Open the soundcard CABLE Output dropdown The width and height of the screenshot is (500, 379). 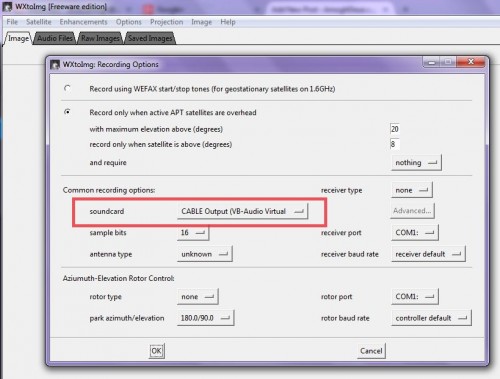coord(242,211)
